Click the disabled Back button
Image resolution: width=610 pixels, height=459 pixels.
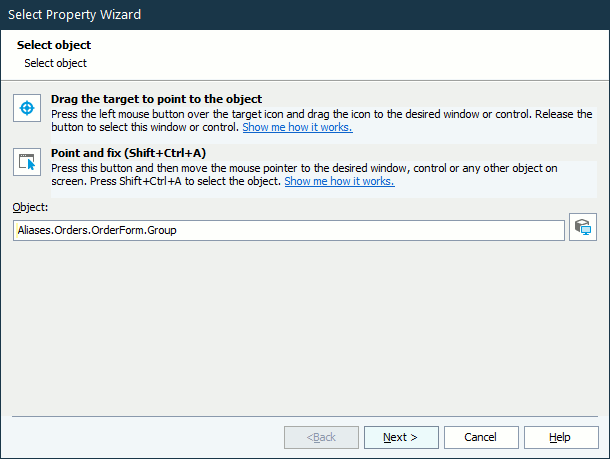(x=321, y=437)
